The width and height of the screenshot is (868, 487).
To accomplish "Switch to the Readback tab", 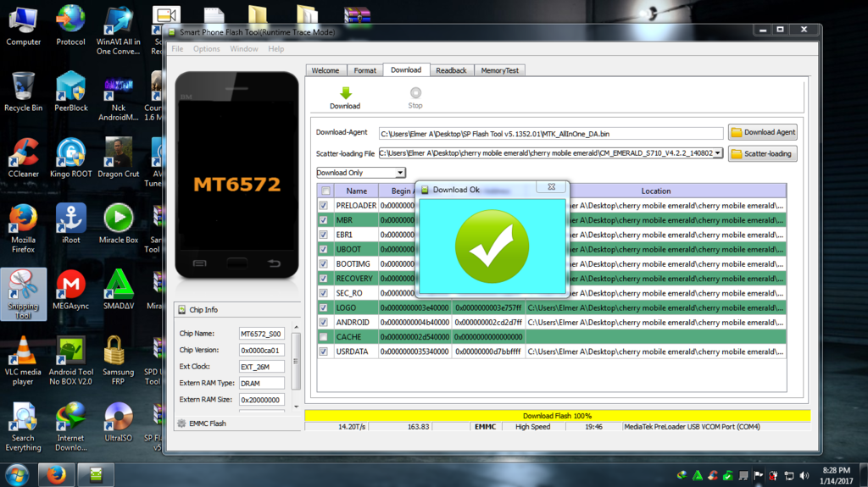I will point(451,70).
